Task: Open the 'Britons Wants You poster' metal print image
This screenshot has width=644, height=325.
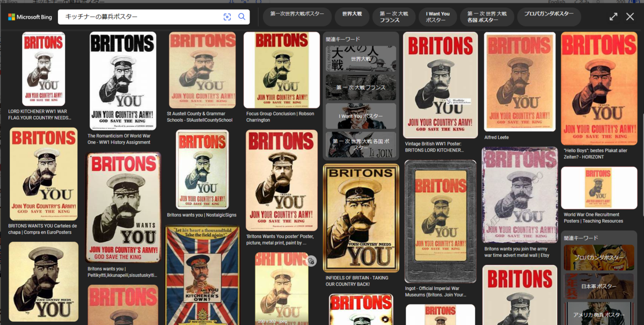Action: 281,180
